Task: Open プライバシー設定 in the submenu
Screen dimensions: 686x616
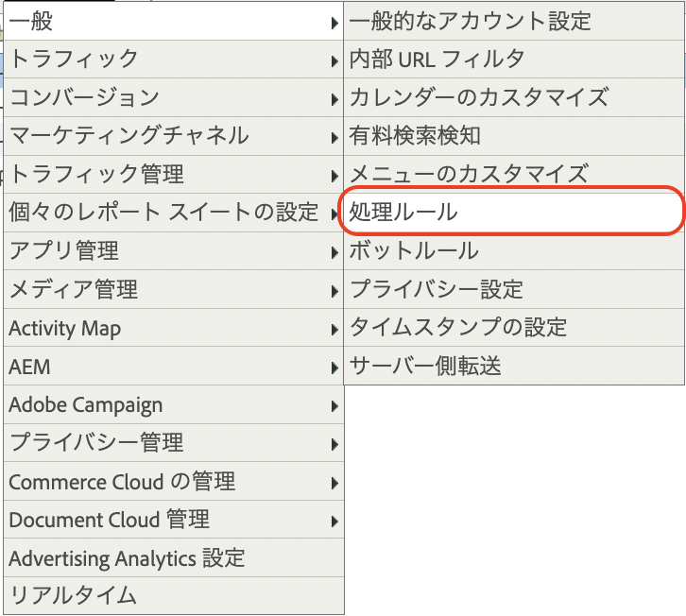Action: tap(514, 289)
